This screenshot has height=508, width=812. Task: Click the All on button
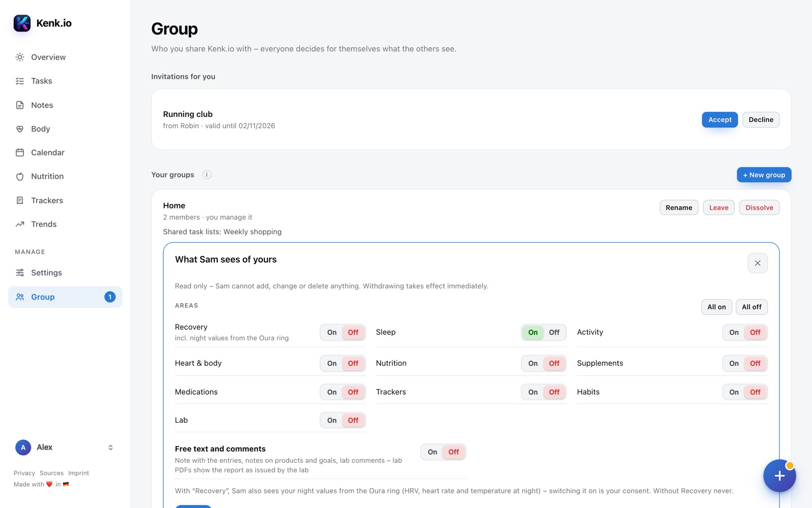click(x=717, y=307)
